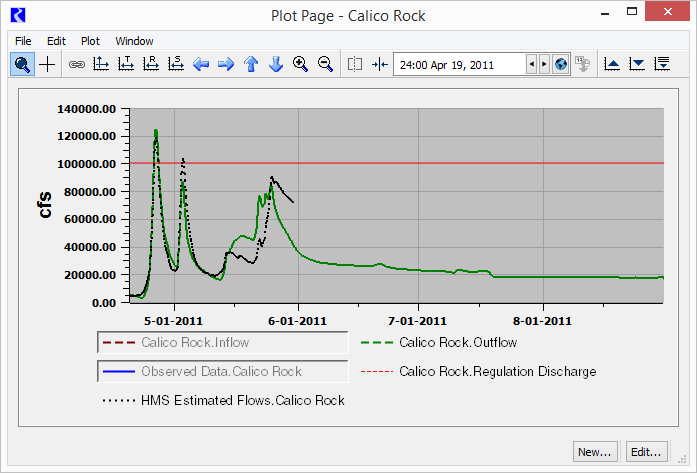Click the 60000.00 y-axis value
697x473 pixels.
tap(90, 219)
